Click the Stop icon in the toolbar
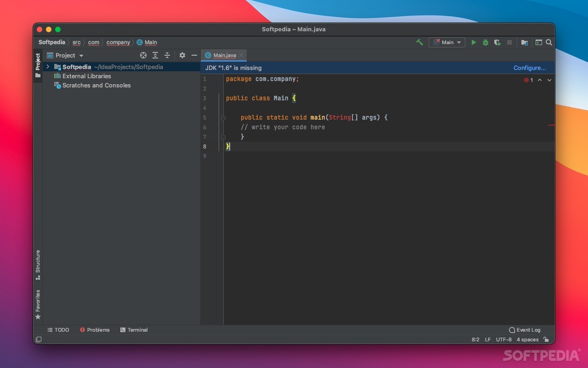 tap(509, 42)
